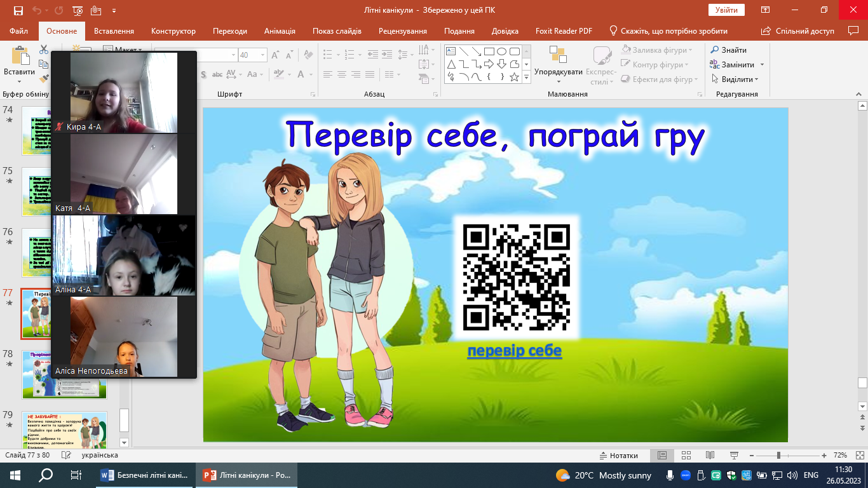Image resolution: width=868 pixels, height=488 pixels.
Task: Open spell check icon in status bar
Action: 66,456
